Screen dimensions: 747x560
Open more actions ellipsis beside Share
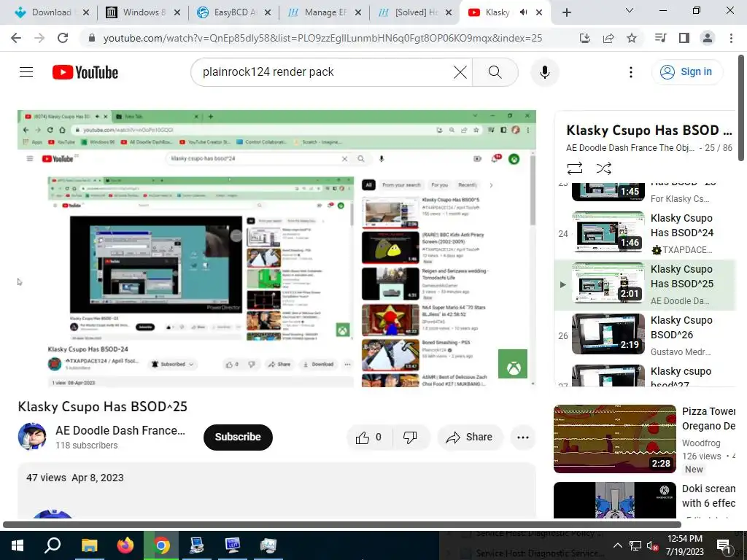[522, 437]
